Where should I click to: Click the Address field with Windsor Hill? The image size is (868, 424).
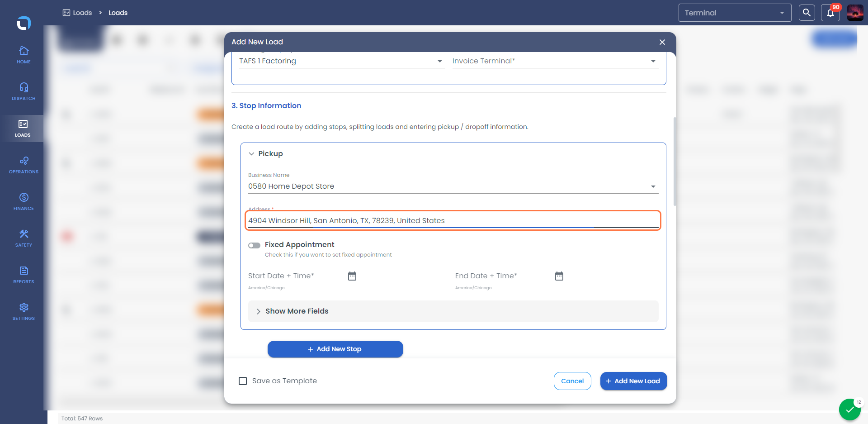453,220
